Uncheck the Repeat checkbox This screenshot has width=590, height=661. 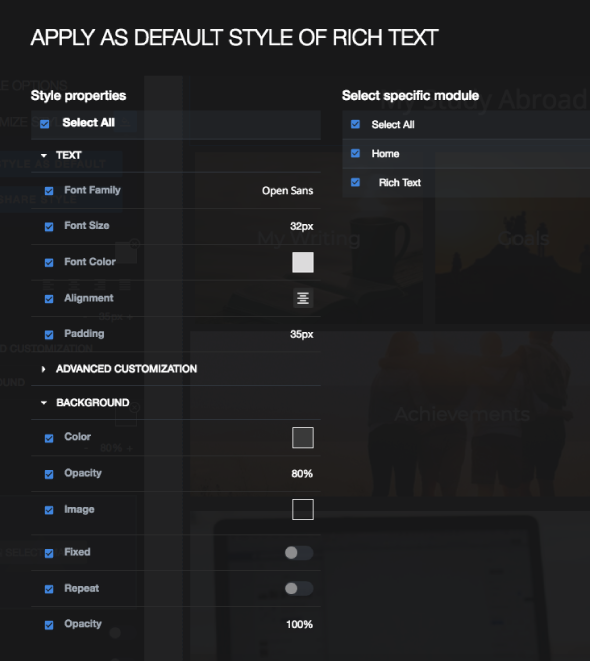(x=49, y=589)
